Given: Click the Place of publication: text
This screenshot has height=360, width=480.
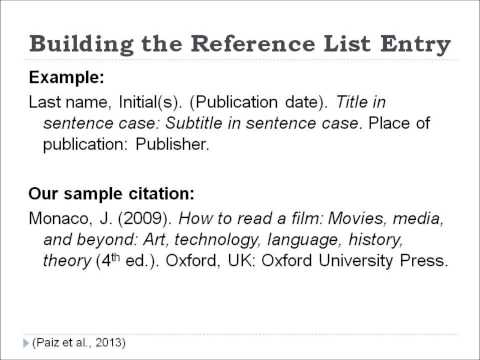Looking at the screenshot, I should coord(237,134).
